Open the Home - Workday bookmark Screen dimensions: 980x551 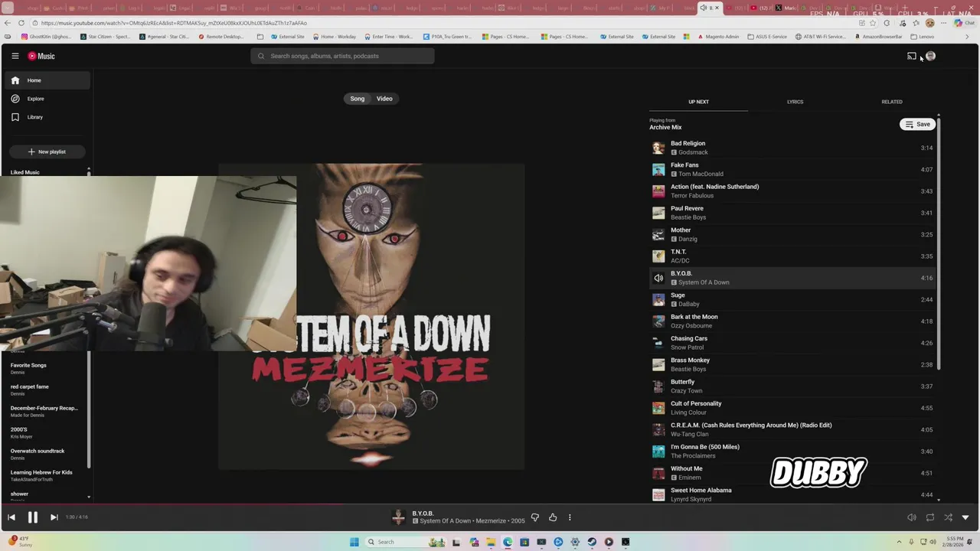pyautogui.click(x=334, y=37)
